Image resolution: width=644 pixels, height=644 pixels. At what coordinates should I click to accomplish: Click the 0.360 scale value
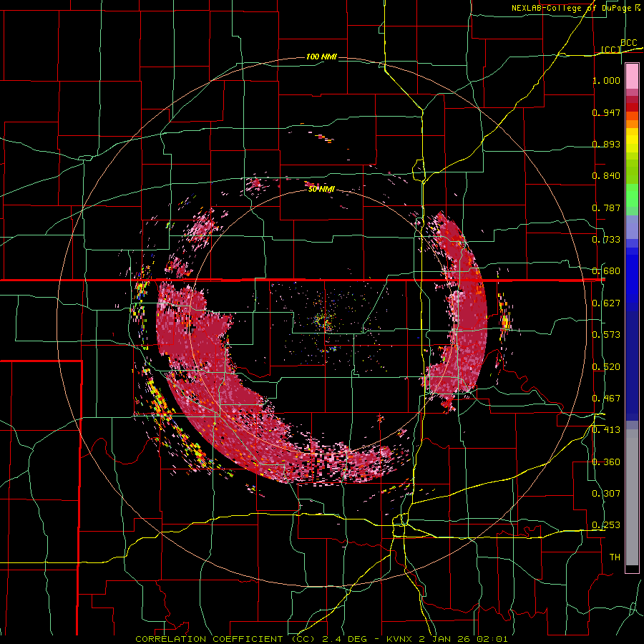click(606, 462)
